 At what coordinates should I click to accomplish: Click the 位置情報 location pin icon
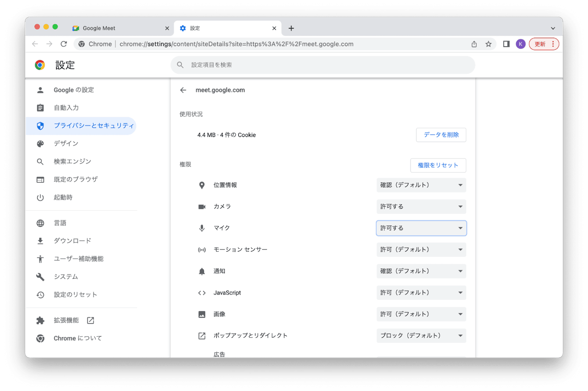point(202,185)
